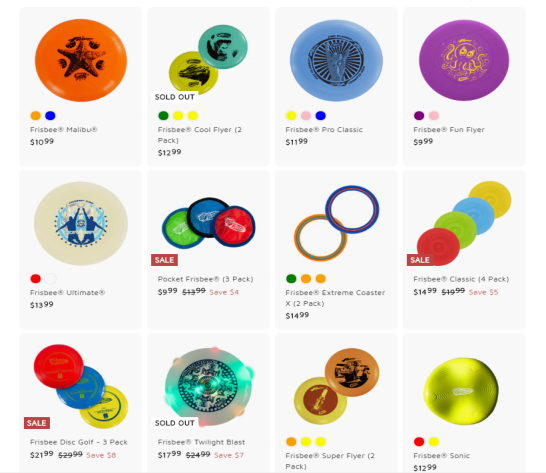Choose red swatch for Frisbee Ultimate

36,279
